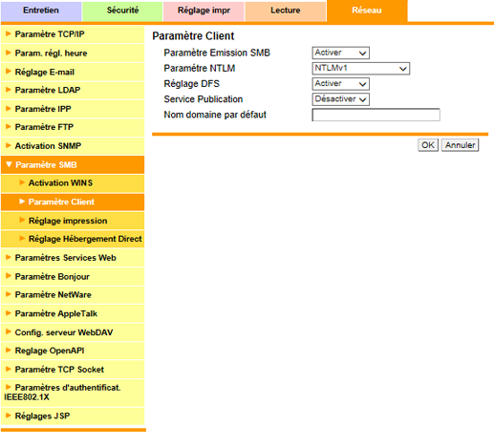This screenshot has height=448, width=494.
Task: Confirm settings with the OK button
Action: (428, 145)
